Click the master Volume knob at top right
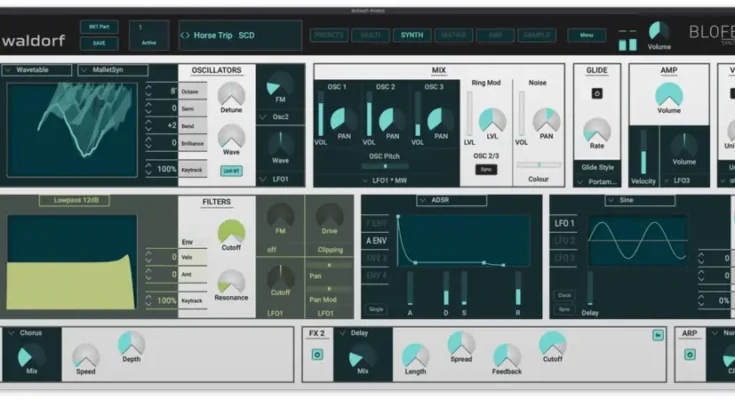 pyautogui.click(x=659, y=31)
